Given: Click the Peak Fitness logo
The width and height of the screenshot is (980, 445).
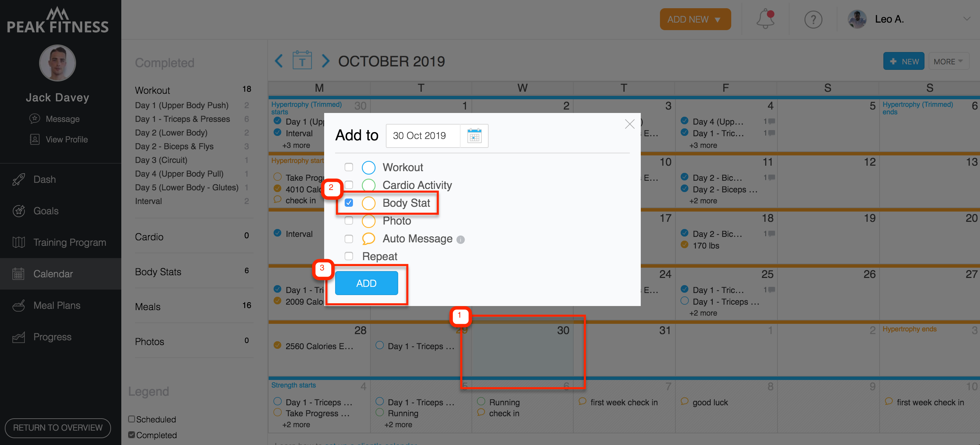Looking at the screenshot, I should pyautogui.click(x=58, y=20).
